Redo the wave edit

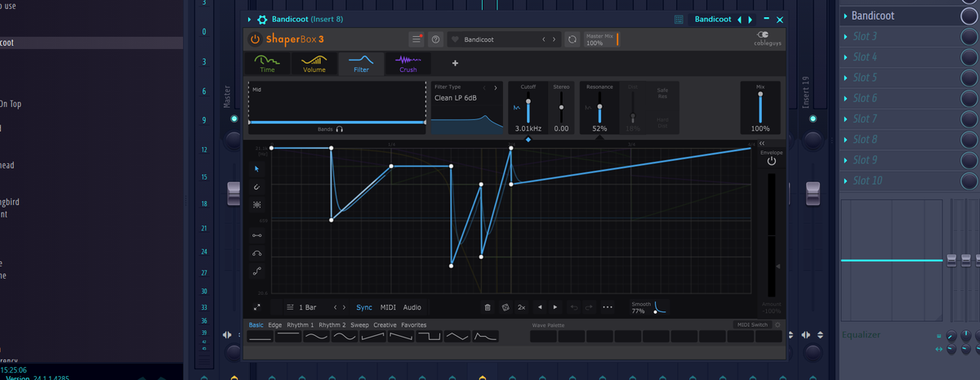click(589, 307)
